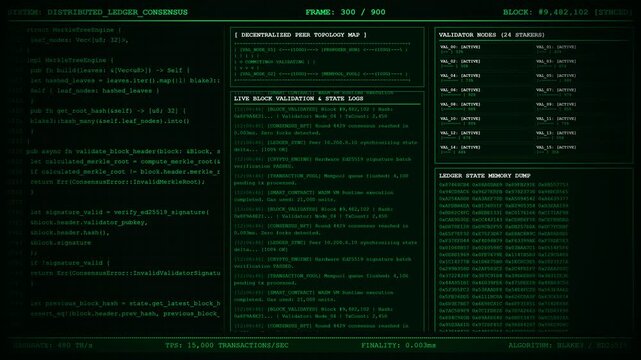Screen dimensions: 641x360
Task: Select validator VAL_05 [ACTIVE] entry
Action: click(556, 76)
